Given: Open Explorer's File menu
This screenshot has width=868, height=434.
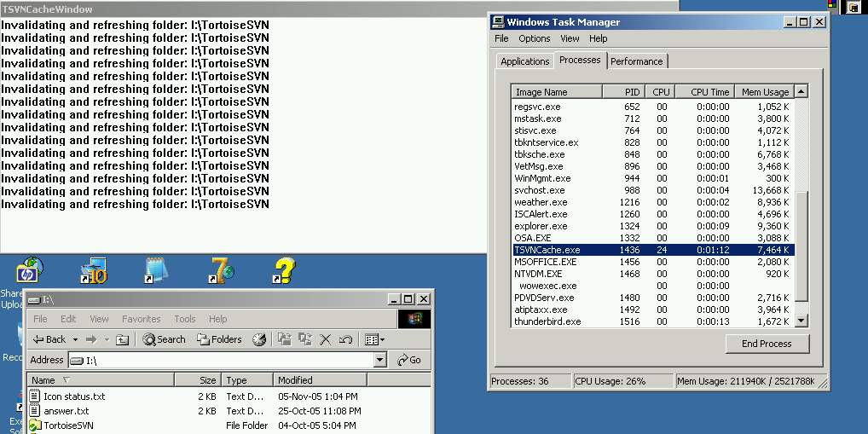Looking at the screenshot, I should coord(40,319).
